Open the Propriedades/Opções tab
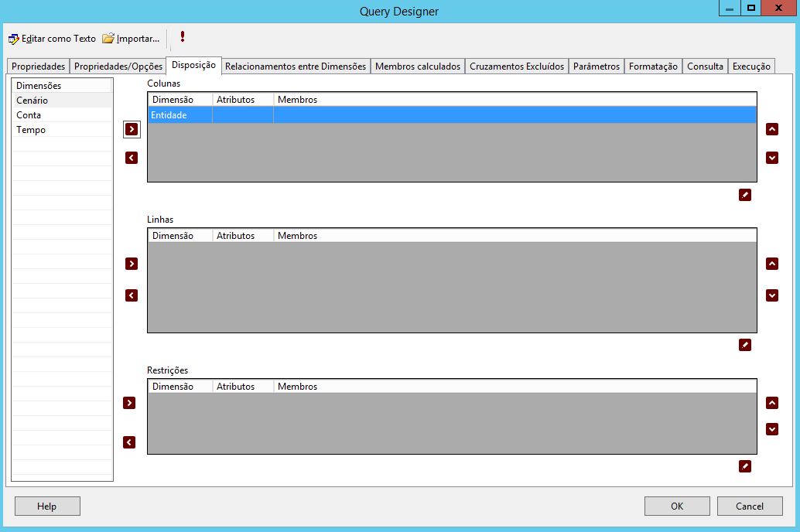This screenshot has width=800, height=532. 118,66
